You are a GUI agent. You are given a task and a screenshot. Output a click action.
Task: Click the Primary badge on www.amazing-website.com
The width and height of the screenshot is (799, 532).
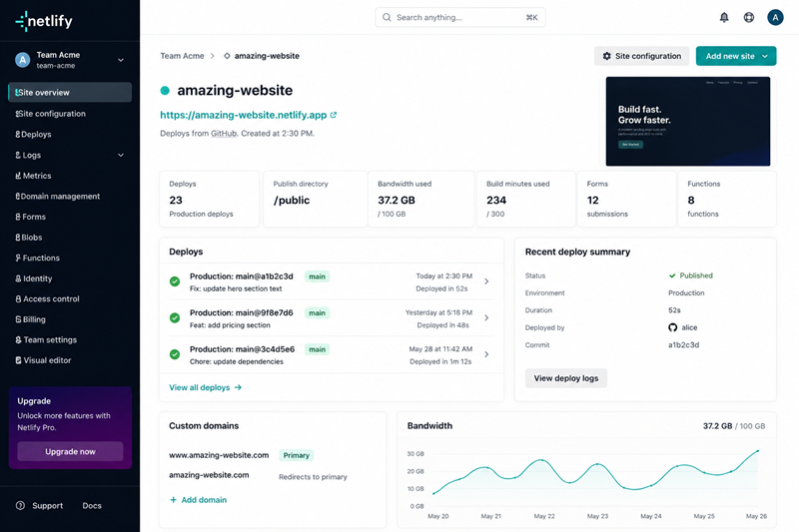pyautogui.click(x=296, y=455)
